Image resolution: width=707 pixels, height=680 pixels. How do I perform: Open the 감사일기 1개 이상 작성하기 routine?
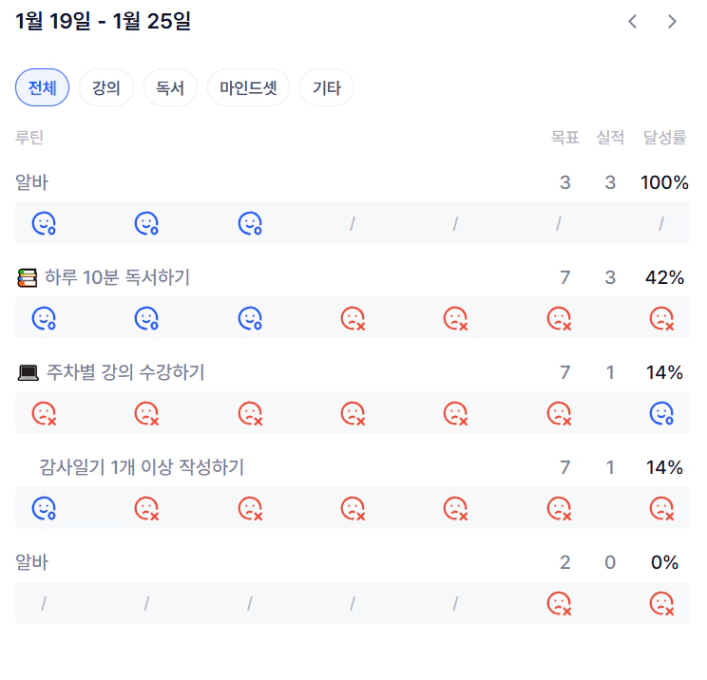(141, 467)
